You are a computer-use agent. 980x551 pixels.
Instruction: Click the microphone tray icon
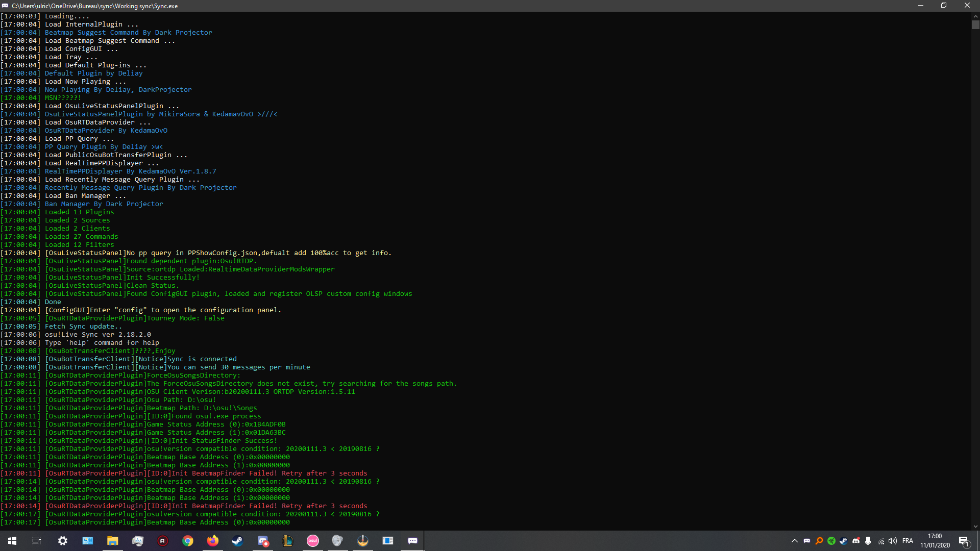click(x=868, y=541)
